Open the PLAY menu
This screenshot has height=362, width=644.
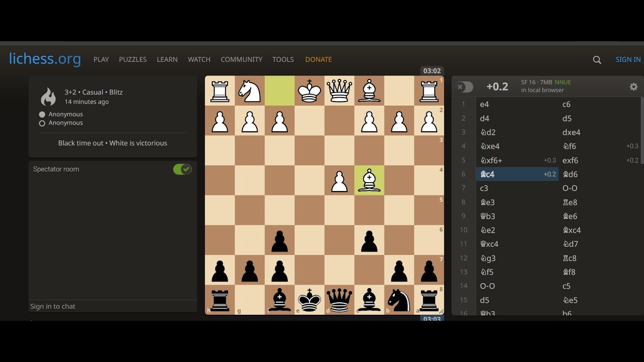coord(101,59)
